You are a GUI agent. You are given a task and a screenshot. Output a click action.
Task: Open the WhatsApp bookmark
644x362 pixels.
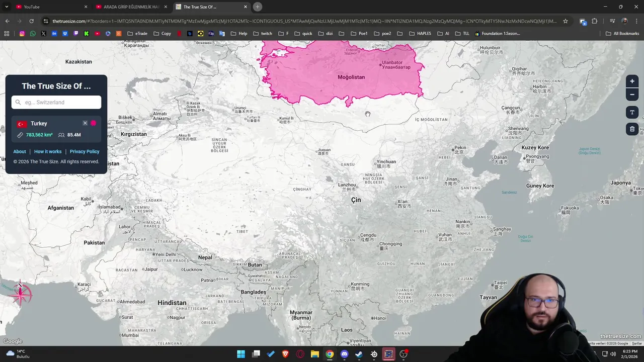pyautogui.click(x=33, y=34)
